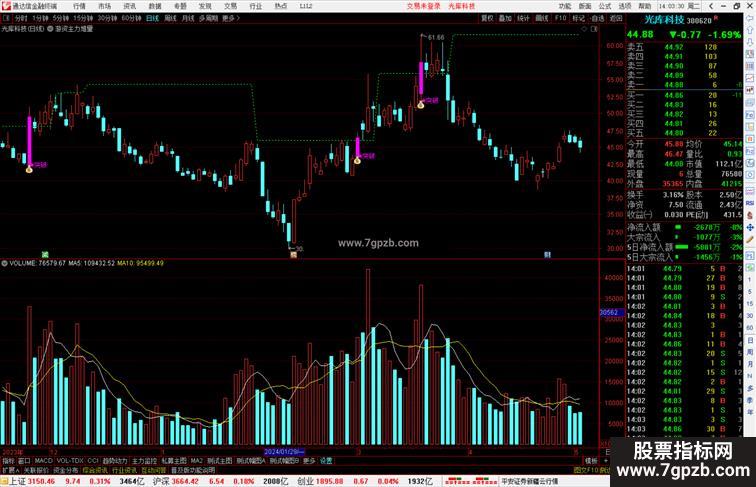
Task: Open the 行情 menu
Action: 79,6
